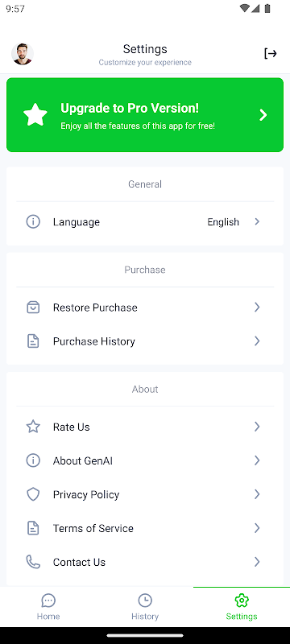Open the About GenAI entry
The width and height of the screenshot is (290, 644).
(x=145, y=460)
